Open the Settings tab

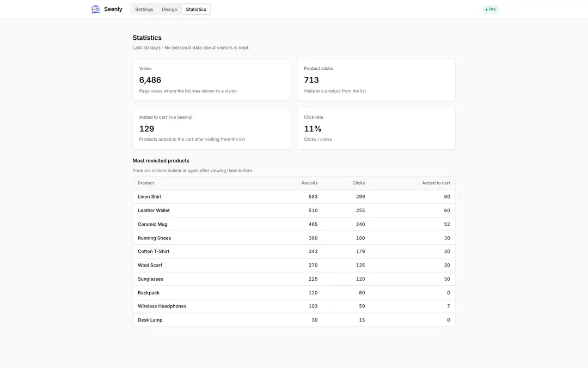pos(144,9)
